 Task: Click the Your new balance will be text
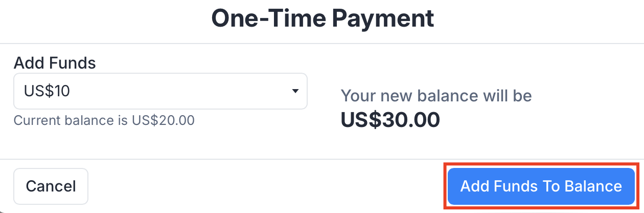(x=436, y=96)
